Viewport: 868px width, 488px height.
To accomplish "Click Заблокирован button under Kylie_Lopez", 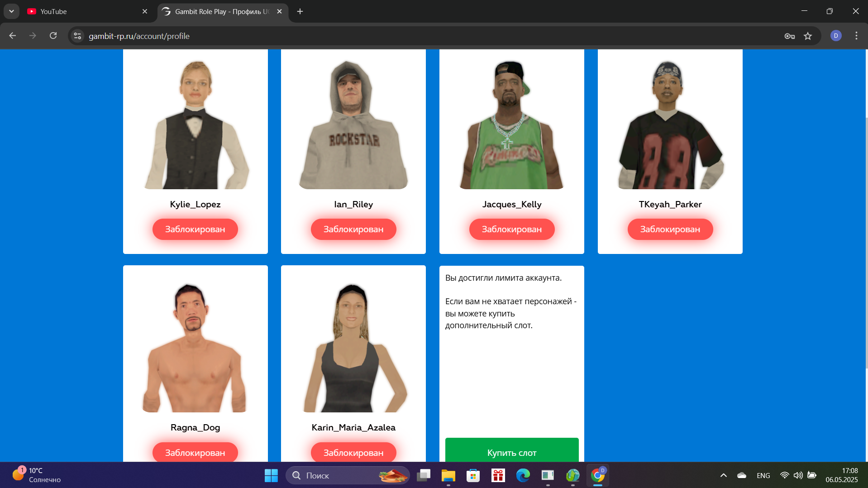I will tap(195, 229).
